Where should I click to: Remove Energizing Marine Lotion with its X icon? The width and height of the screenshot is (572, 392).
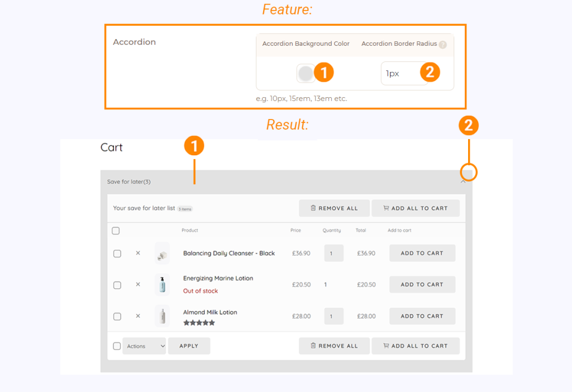[138, 284]
